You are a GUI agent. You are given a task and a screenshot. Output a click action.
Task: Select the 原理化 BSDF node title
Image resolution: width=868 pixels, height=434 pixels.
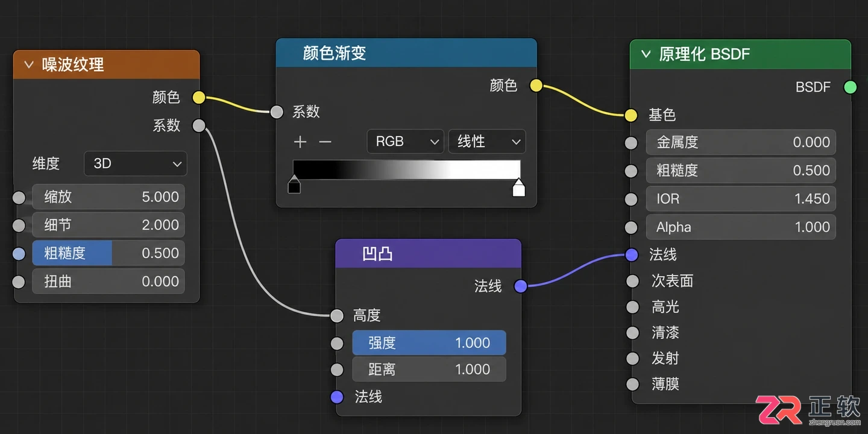(x=705, y=54)
